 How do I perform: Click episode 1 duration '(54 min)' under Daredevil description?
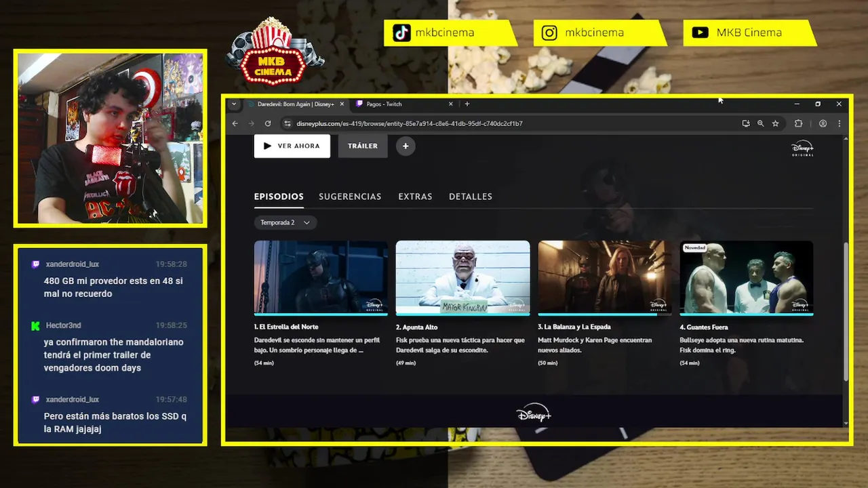point(264,363)
